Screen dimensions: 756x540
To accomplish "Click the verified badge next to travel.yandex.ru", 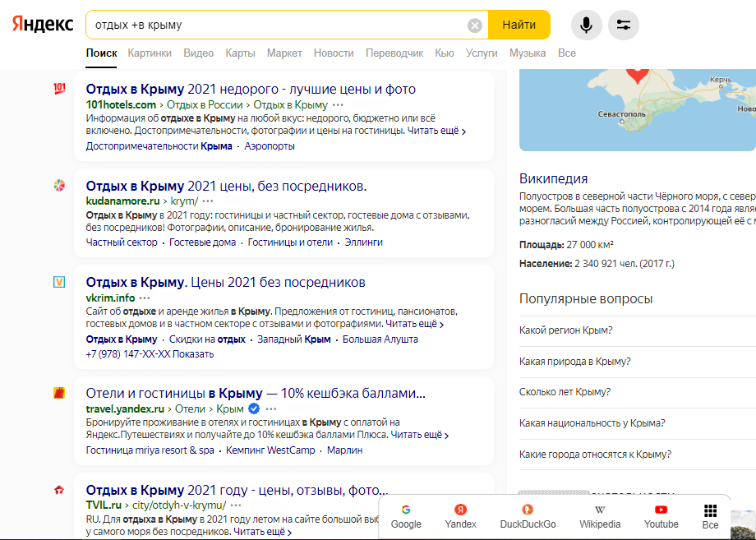I will [x=254, y=409].
